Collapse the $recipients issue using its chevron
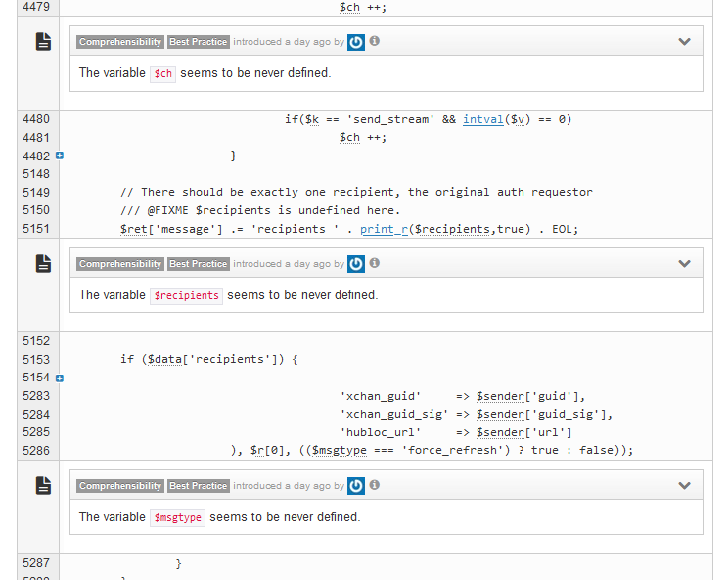The image size is (728, 580). [684, 264]
